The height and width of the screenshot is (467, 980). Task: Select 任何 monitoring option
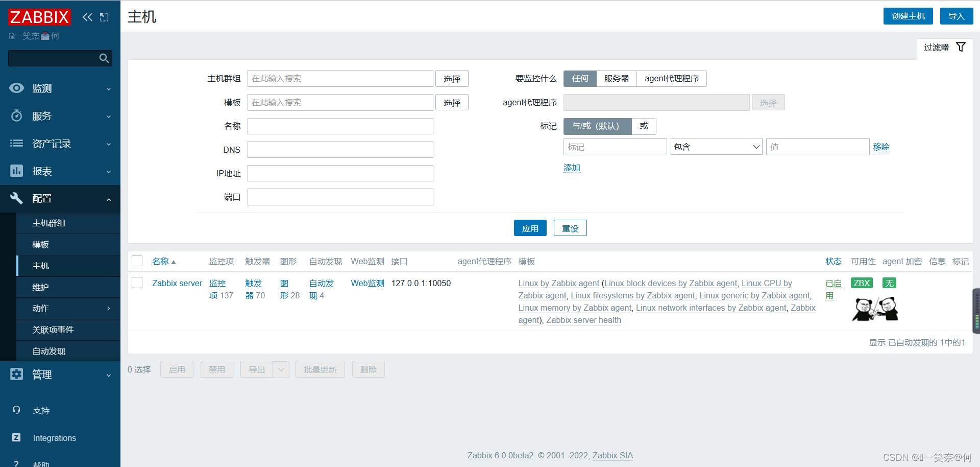580,79
